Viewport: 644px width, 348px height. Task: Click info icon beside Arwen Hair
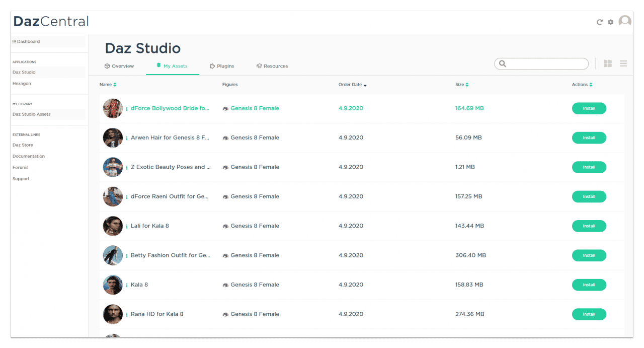pyautogui.click(x=127, y=138)
